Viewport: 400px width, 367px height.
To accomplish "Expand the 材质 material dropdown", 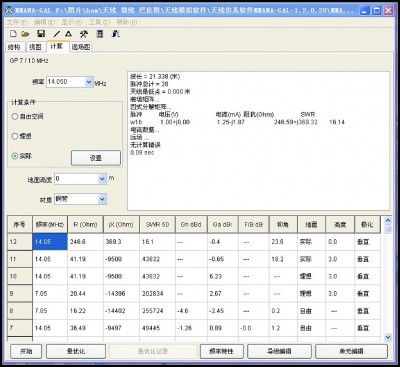I will click(x=102, y=199).
